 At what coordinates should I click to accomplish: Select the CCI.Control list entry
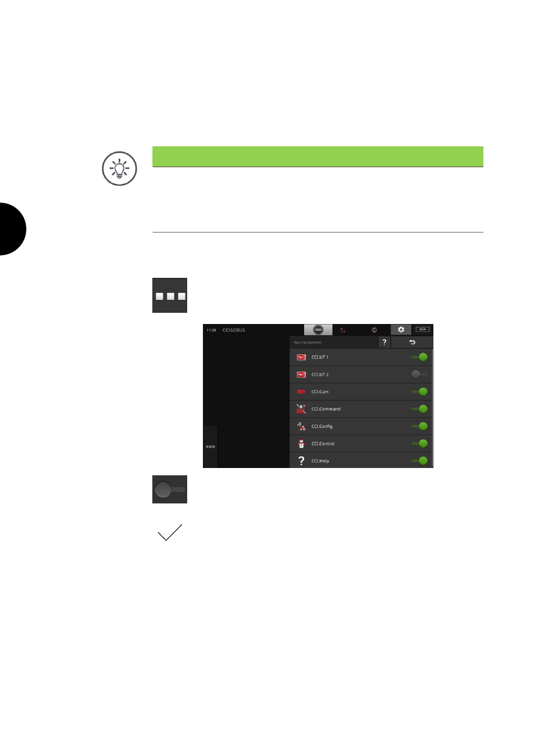click(360, 443)
